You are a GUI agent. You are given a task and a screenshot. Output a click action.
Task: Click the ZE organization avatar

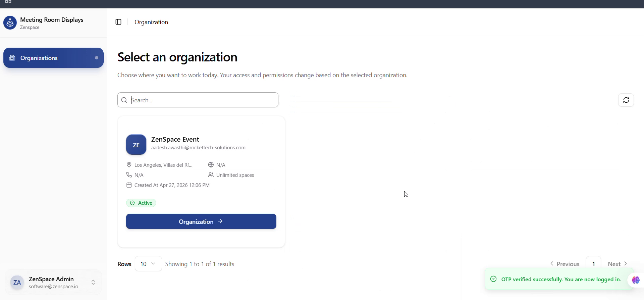(x=136, y=145)
